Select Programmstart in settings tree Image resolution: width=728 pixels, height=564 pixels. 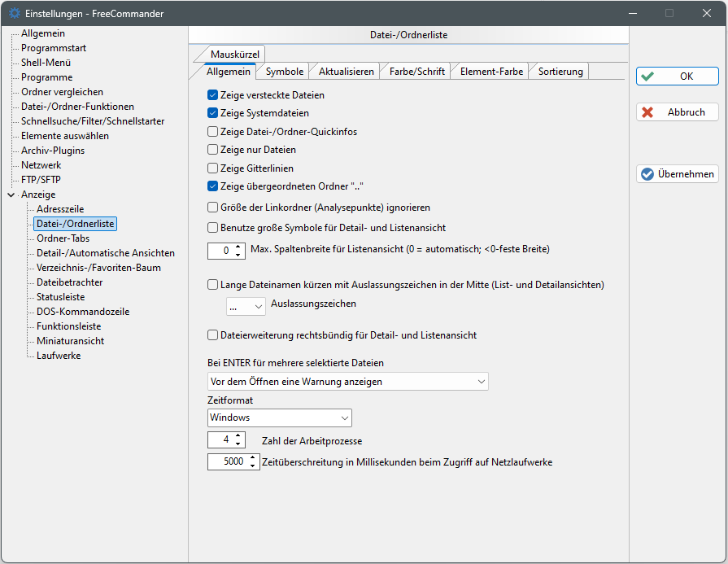point(54,48)
